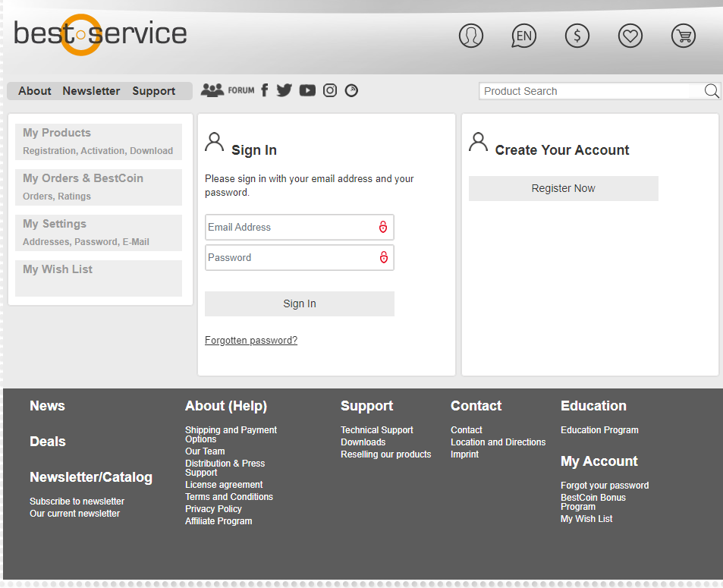Visit the YouTube channel icon

(307, 90)
